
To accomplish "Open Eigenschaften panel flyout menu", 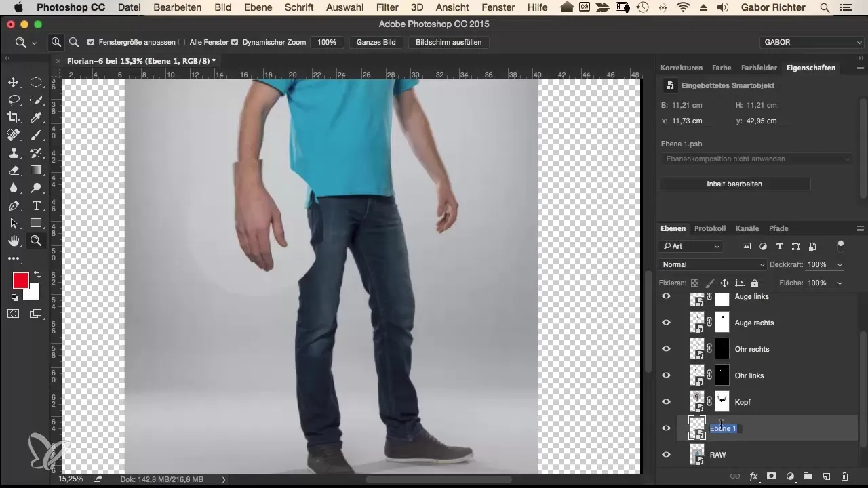I will (x=860, y=68).
